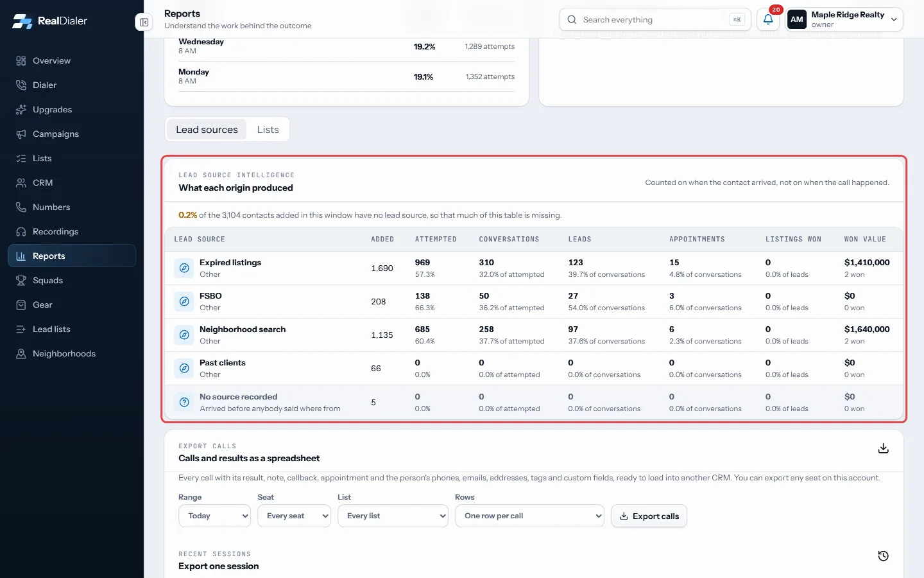Open the Rows dropdown
Screen dimensions: 924x578
click(529, 516)
